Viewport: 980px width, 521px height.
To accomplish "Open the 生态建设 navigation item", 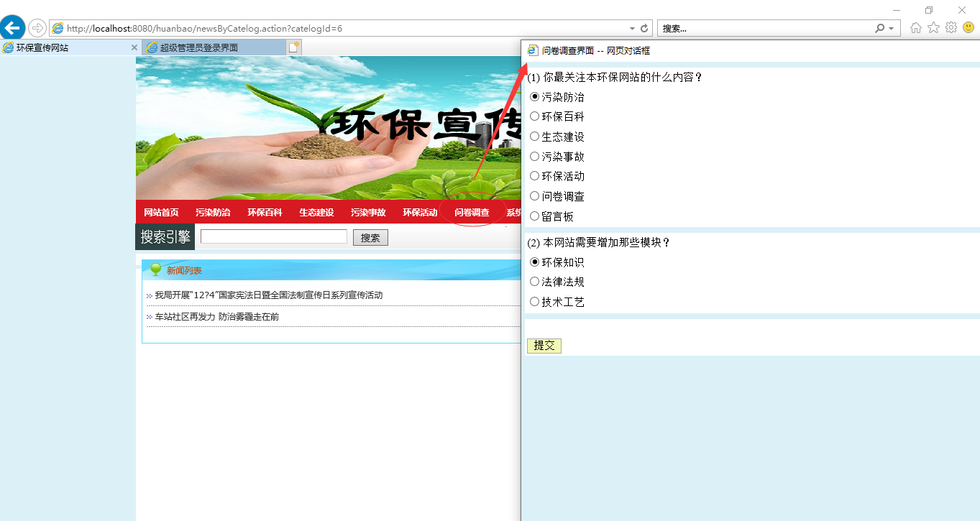I will coord(316,212).
